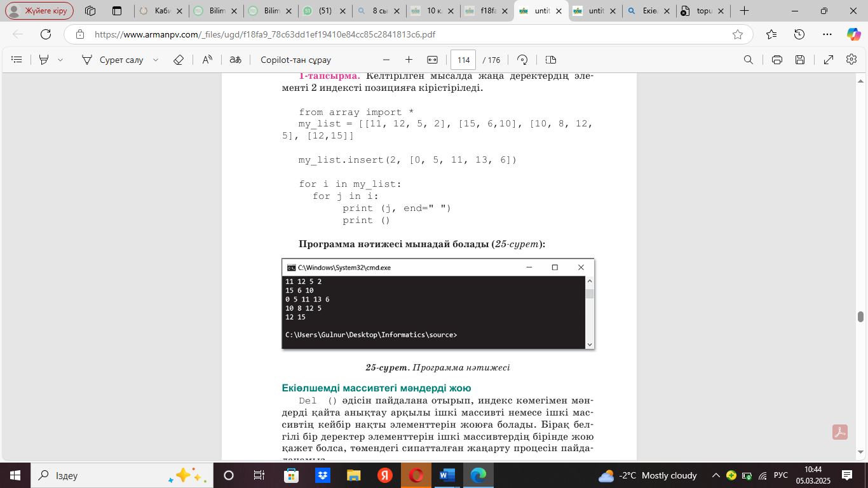Open Edge Workspaces
This screenshot has height=488, width=868.
(x=90, y=11)
